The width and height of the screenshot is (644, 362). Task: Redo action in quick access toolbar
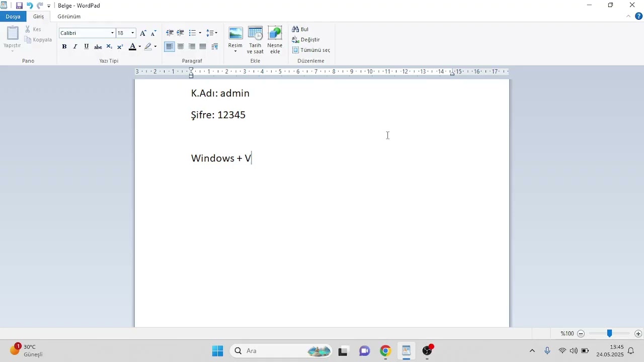(40, 6)
